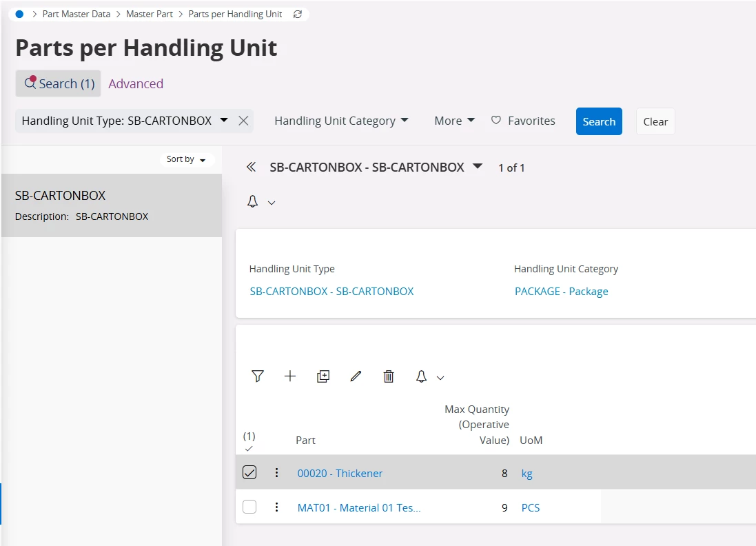756x546 pixels.
Task: Click table toolbar bell icon
Action: [421, 376]
